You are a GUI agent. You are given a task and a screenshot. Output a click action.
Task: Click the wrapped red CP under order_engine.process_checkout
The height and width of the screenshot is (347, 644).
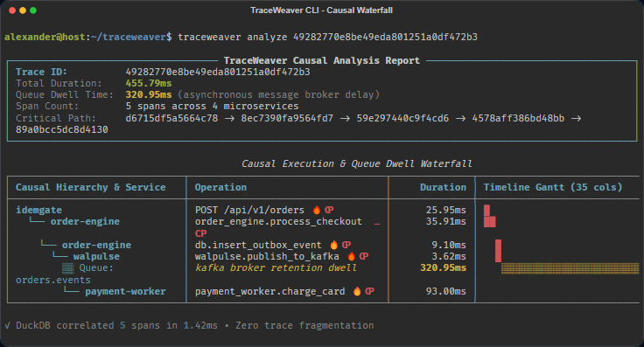tap(201, 233)
